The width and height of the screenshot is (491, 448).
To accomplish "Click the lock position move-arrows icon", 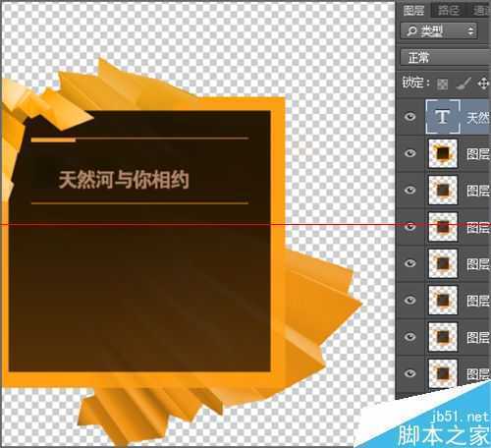I will (x=483, y=84).
